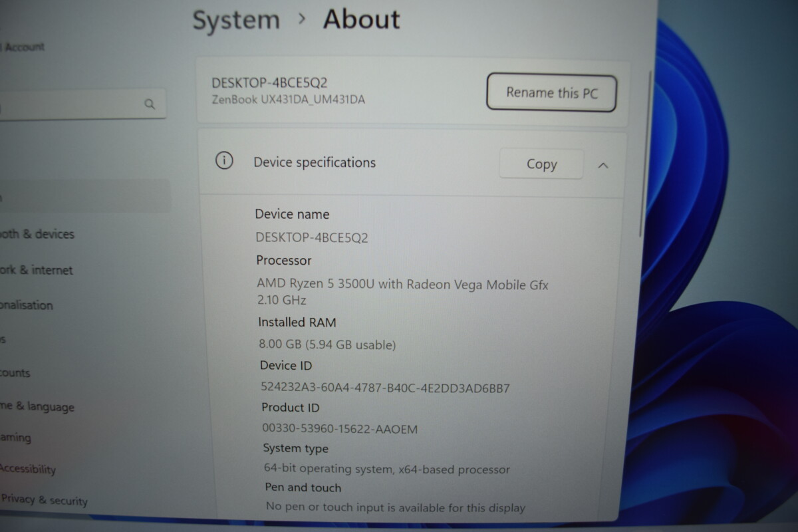Click the Device specifications info icon
Viewport: 798px width, 532px height.
click(225, 161)
